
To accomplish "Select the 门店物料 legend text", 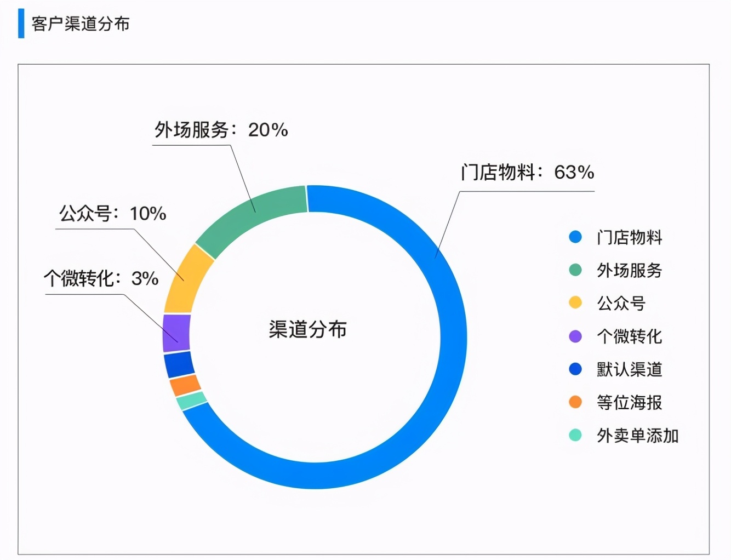I will (630, 237).
